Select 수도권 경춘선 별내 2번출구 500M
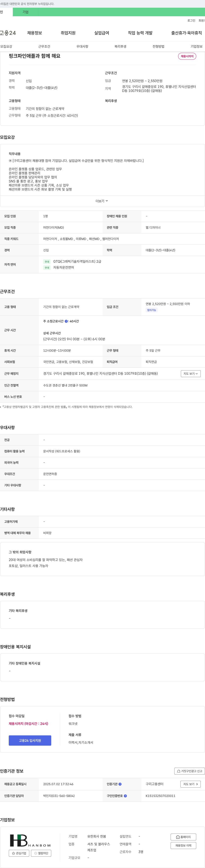The height and width of the screenshot is (868, 205). [65, 385]
